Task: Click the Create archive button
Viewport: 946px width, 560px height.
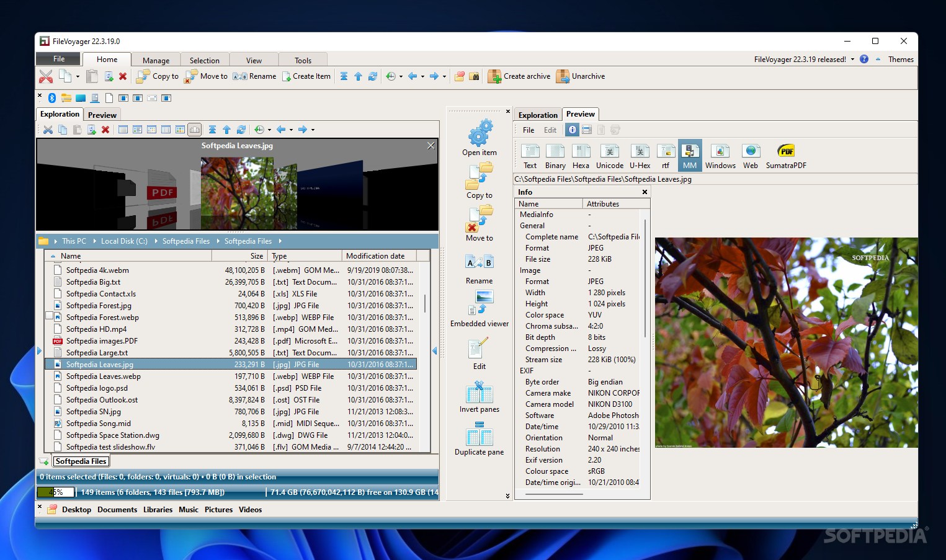Action: click(x=519, y=76)
